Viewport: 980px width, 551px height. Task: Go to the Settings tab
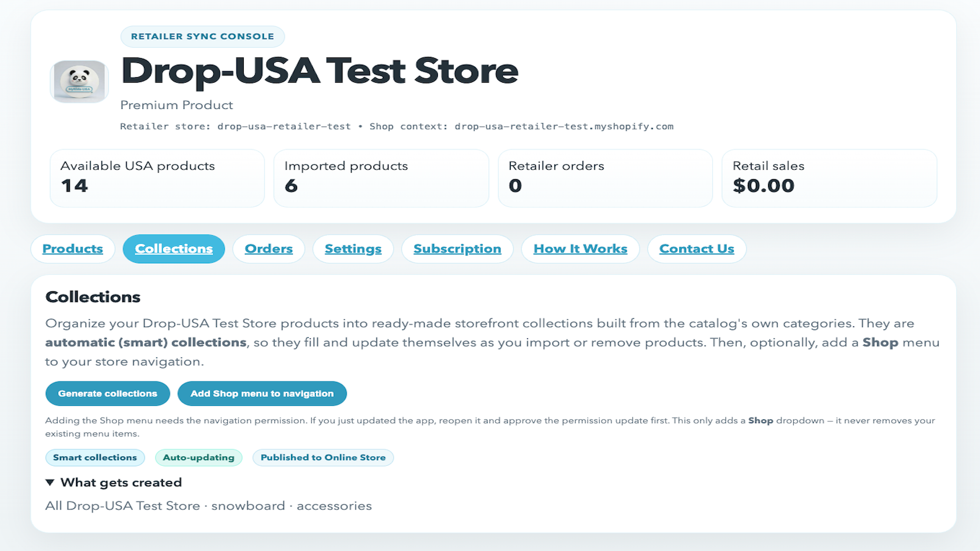353,249
